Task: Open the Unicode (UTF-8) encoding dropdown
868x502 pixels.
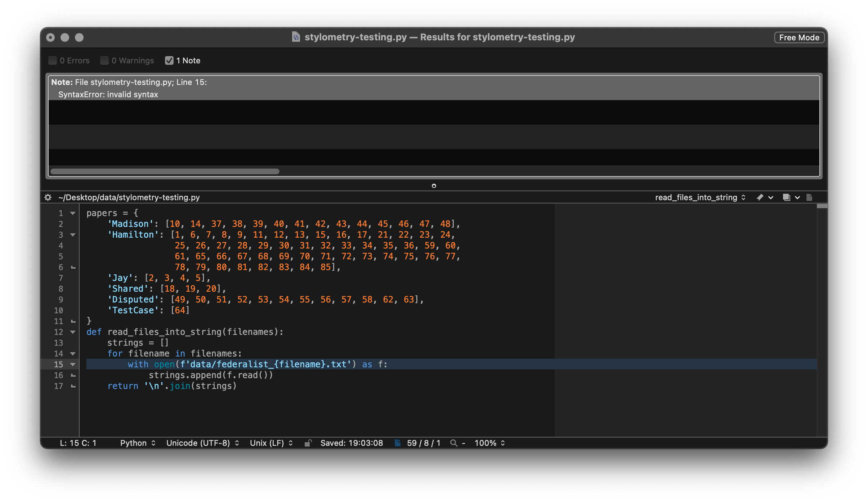Action: [x=202, y=443]
